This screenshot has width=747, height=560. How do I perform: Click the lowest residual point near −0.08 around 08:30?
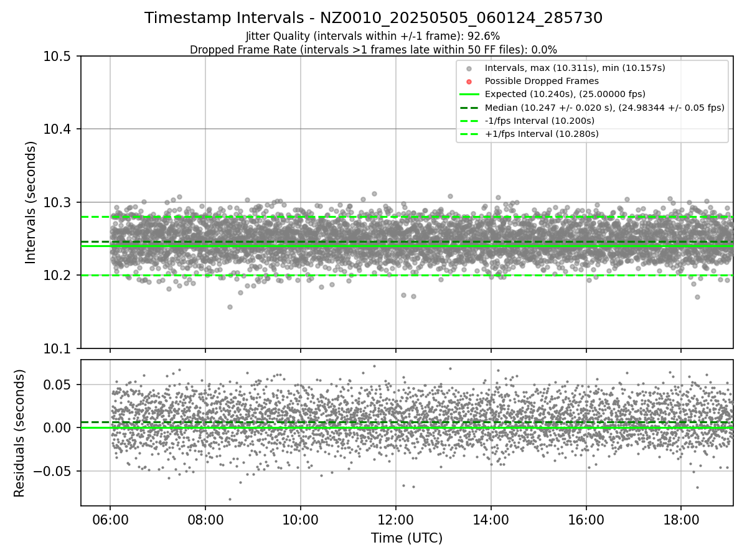click(230, 499)
